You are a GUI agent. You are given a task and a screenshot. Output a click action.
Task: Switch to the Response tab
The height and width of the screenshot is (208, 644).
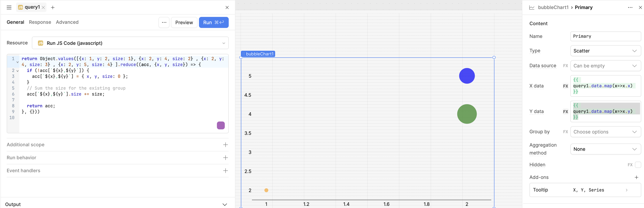[40, 22]
